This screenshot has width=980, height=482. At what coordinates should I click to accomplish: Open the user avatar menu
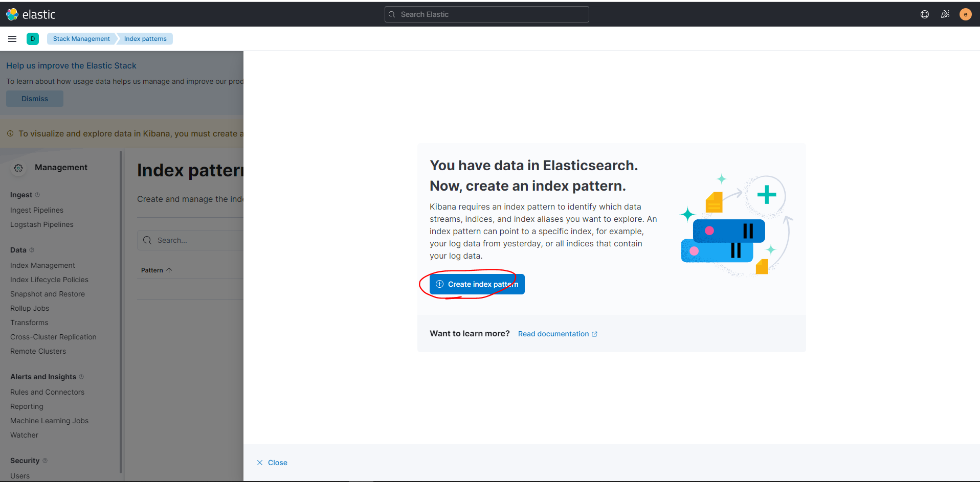(966, 14)
